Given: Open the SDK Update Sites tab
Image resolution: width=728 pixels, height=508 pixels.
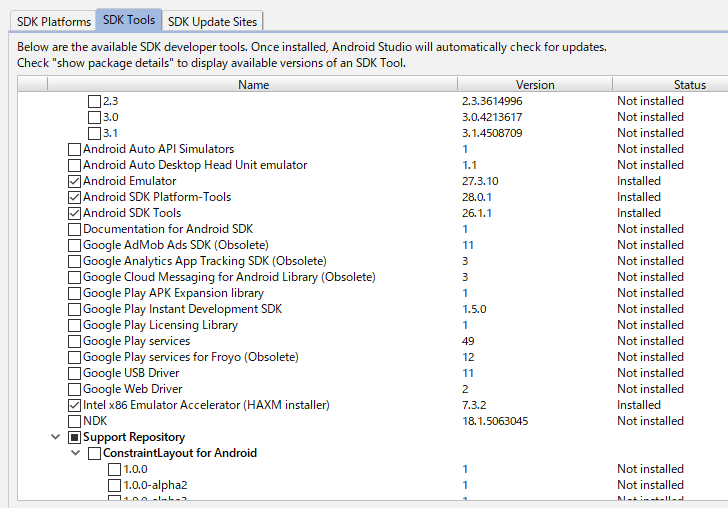Looking at the screenshot, I should click(212, 21).
